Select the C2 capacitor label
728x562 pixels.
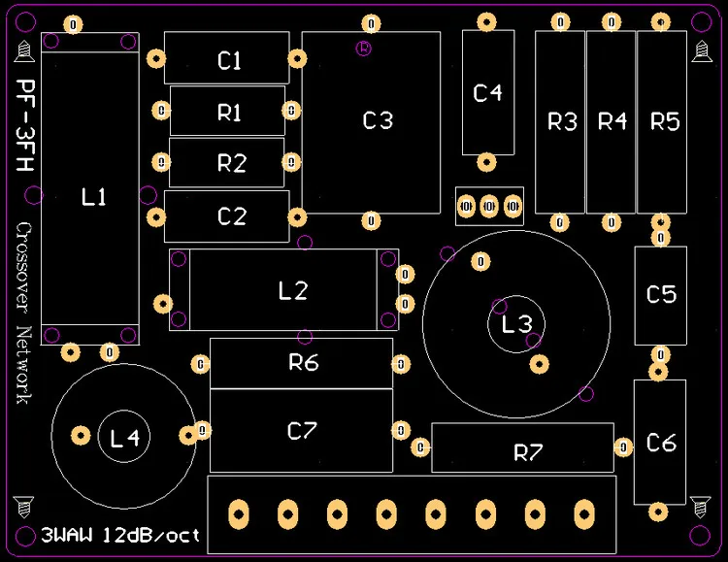click(232, 216)
